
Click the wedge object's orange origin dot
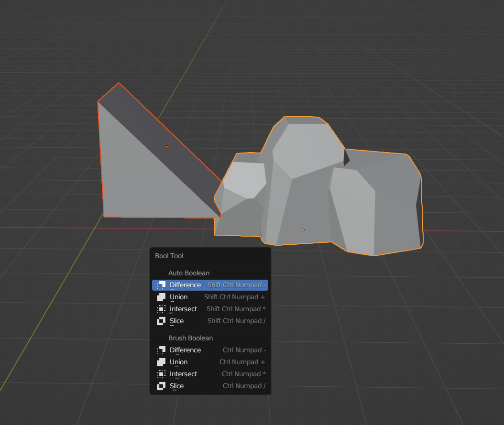pos(167,147)
